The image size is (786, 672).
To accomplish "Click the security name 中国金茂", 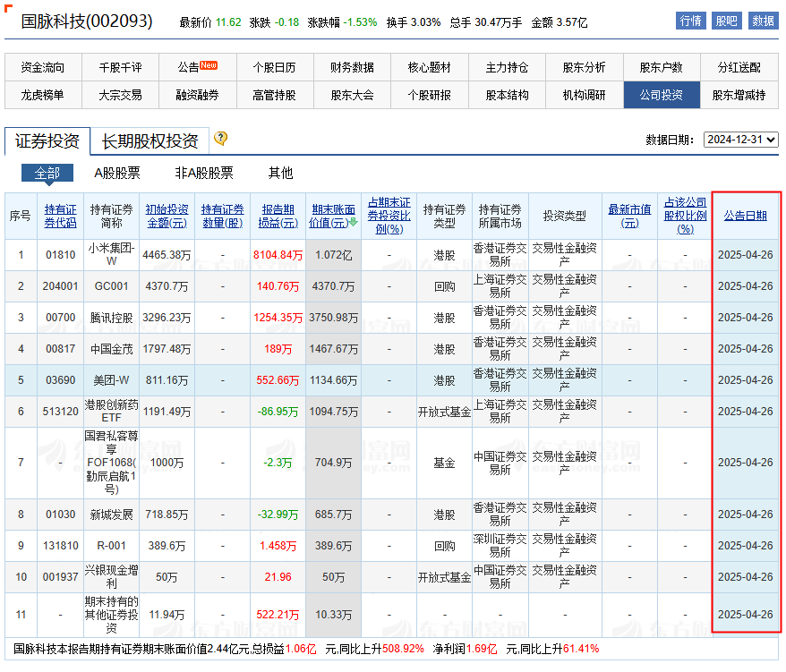I will pyautogui.click(x=111, y=349).
